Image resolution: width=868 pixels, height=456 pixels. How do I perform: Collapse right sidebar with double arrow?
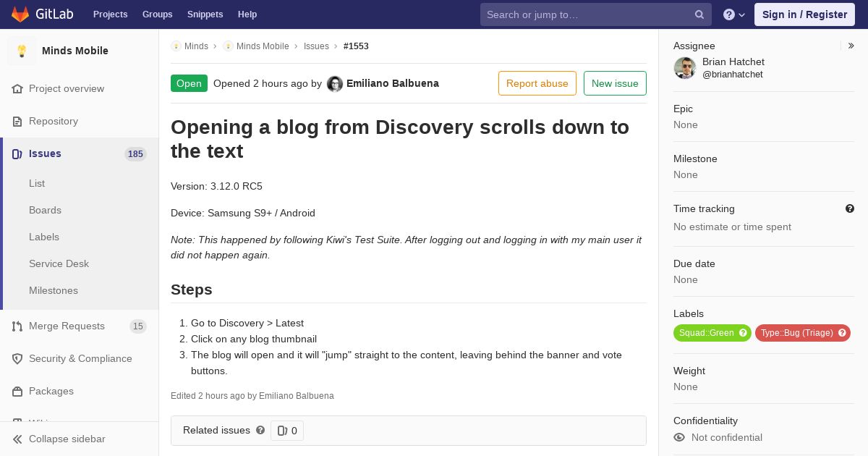[851, 46]
